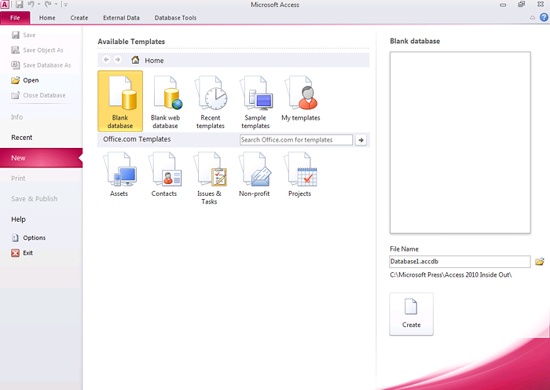Click the Office.com Templates heading

pos(137,139)
